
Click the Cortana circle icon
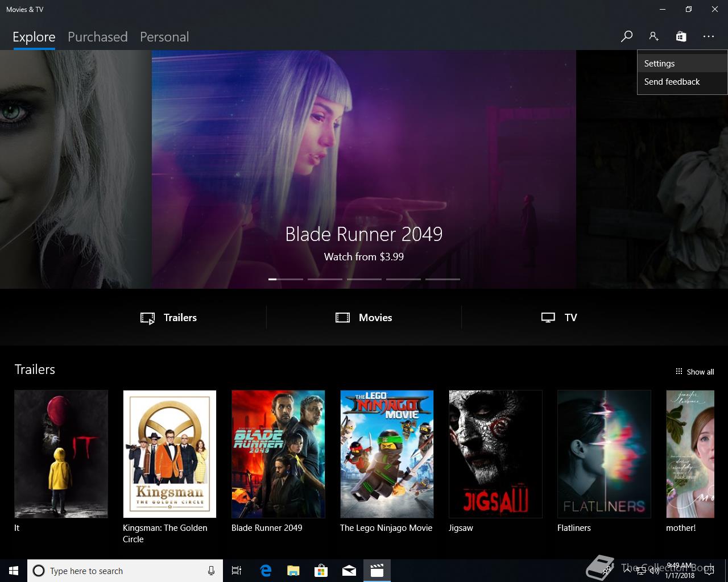click(x=39, y=571)
